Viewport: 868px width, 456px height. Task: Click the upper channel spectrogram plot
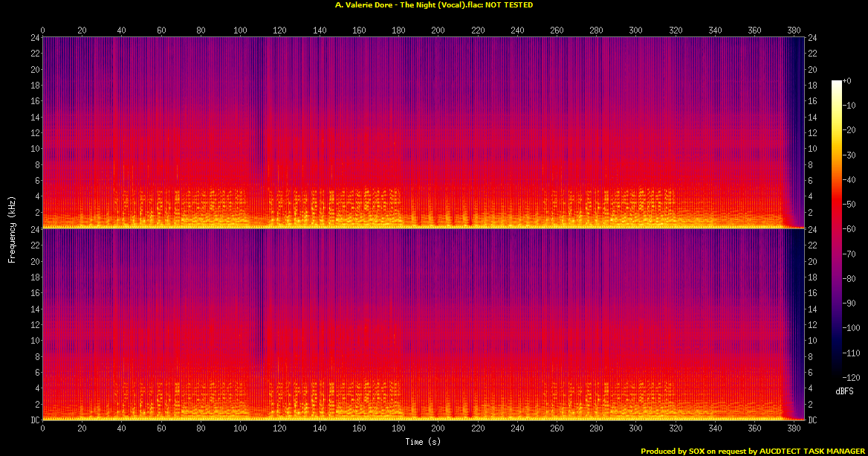coord(423,132)
